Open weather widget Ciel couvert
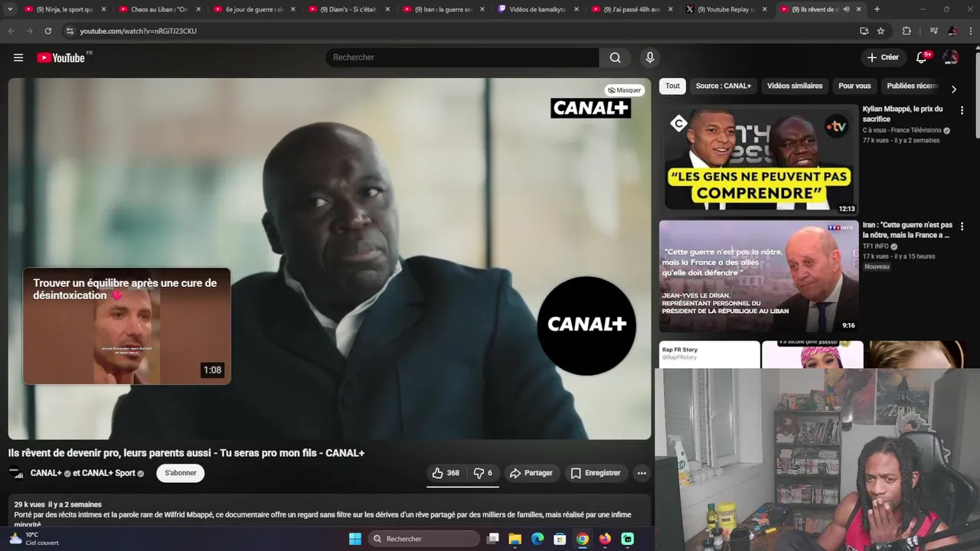This screenshot has width=980, height=551. [34, 539]
